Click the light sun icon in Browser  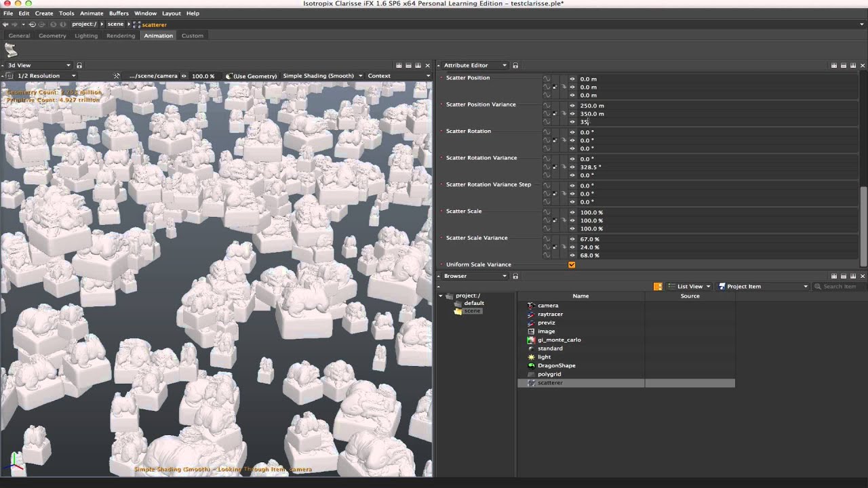pyautogui.click(x=531, y=357)
